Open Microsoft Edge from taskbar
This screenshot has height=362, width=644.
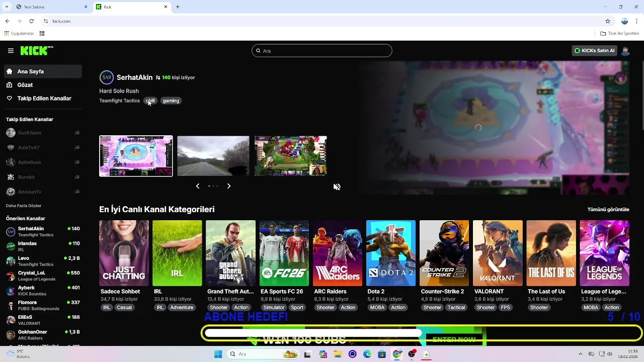pyautogui.click(x=367, y=354)
